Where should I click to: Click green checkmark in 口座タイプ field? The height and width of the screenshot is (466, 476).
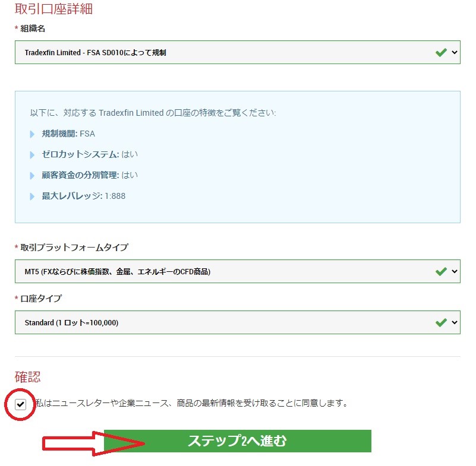(x=441, y=322)
